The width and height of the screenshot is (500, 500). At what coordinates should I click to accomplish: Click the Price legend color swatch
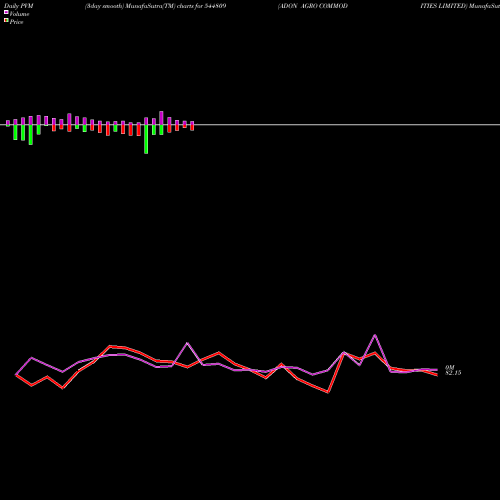(6, 21)
